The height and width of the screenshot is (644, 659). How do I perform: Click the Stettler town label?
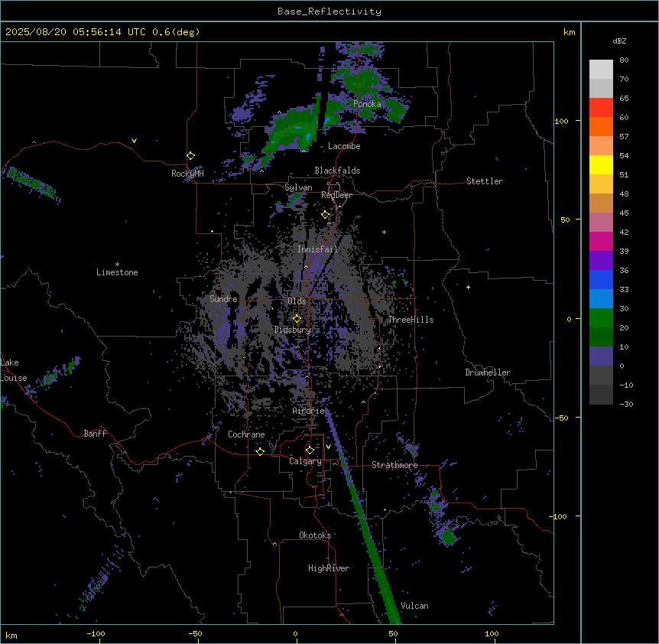click(x=485, y=181)
